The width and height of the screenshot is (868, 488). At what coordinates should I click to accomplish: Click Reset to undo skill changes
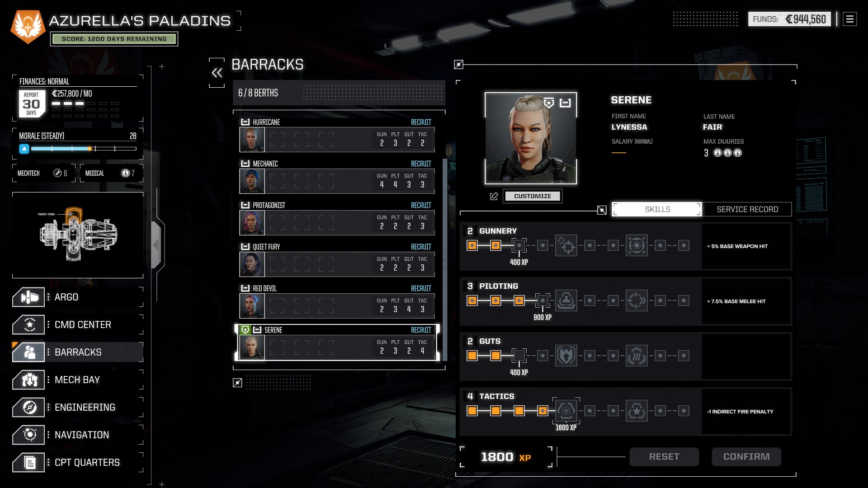[x=664, y=456]
